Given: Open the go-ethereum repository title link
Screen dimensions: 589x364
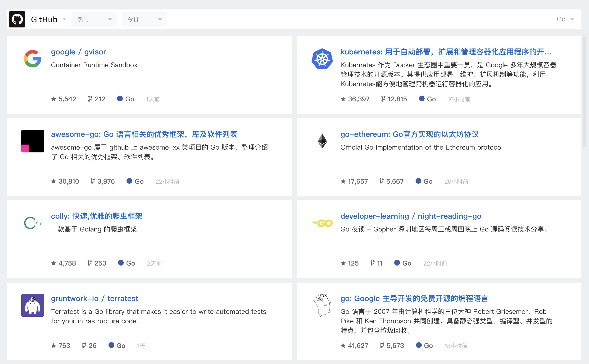Looking at the screenshot, I should pyautogui.click(x=409, y=134).
